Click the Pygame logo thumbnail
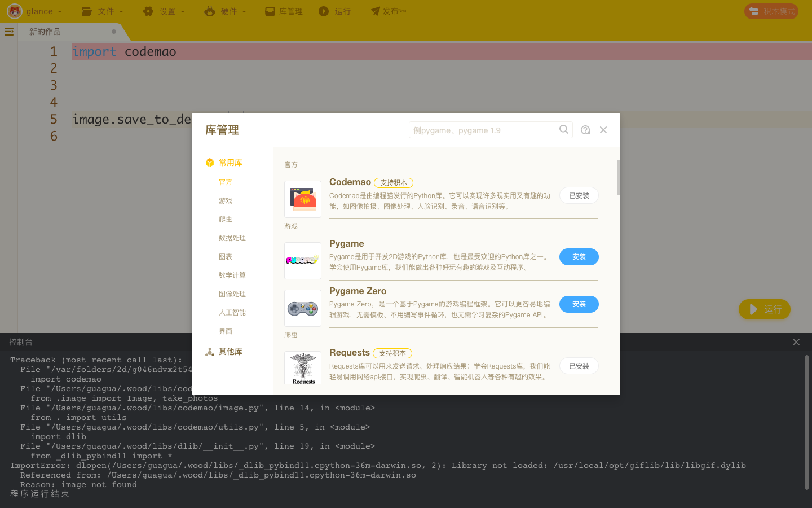 pos(303,261)
